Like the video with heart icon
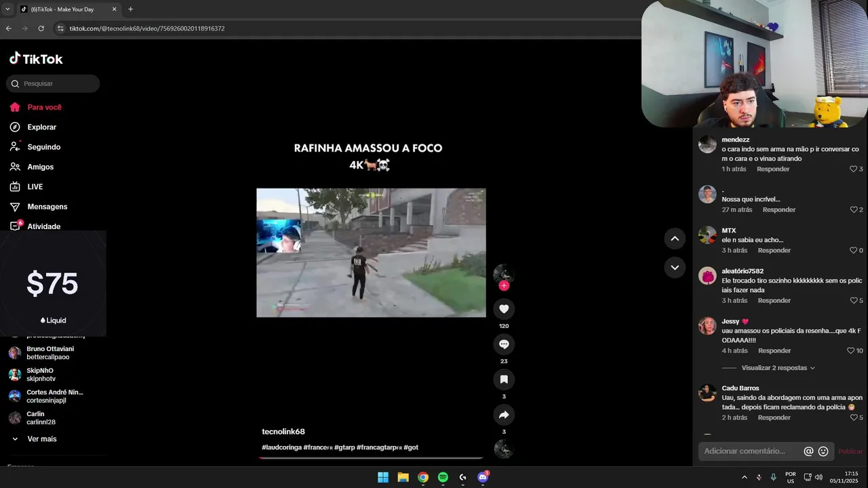 504,309
